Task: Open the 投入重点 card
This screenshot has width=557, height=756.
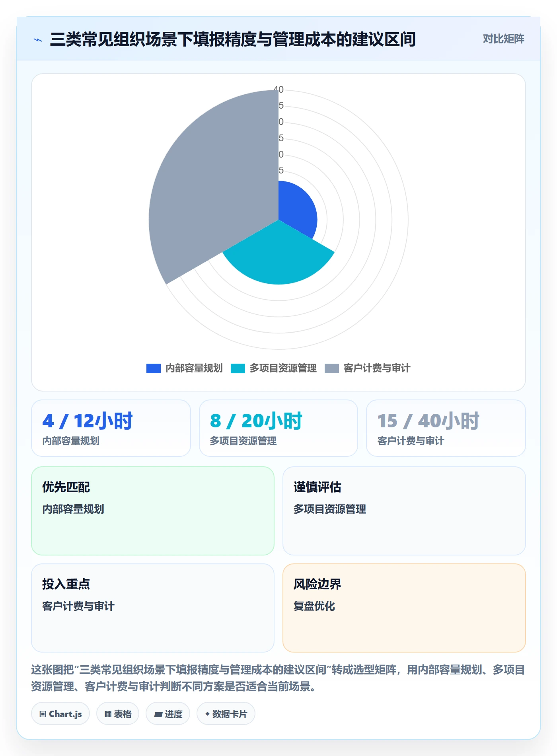Action: [153, 608]
